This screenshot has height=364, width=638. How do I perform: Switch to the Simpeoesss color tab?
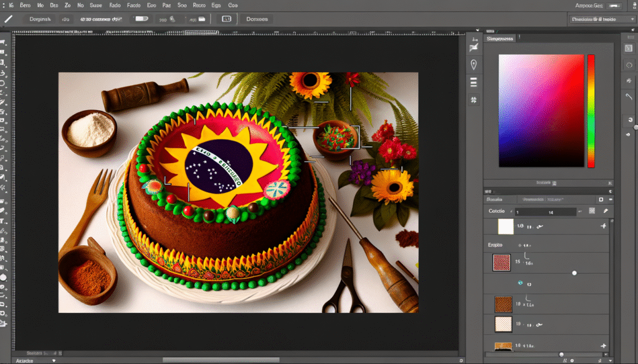pyautogui.click(x=500, y=39)
